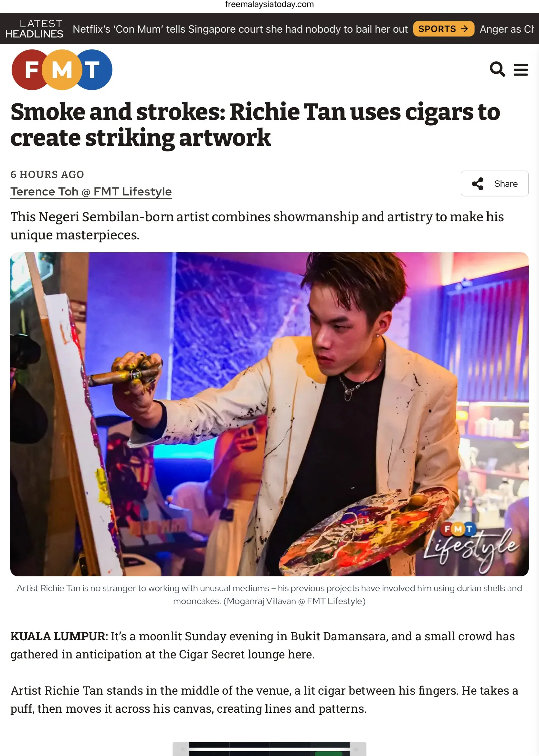539x756 pixels.
Task: Open Netflix 'Con Mum' headline in ticker
Action: pos(240,29)
